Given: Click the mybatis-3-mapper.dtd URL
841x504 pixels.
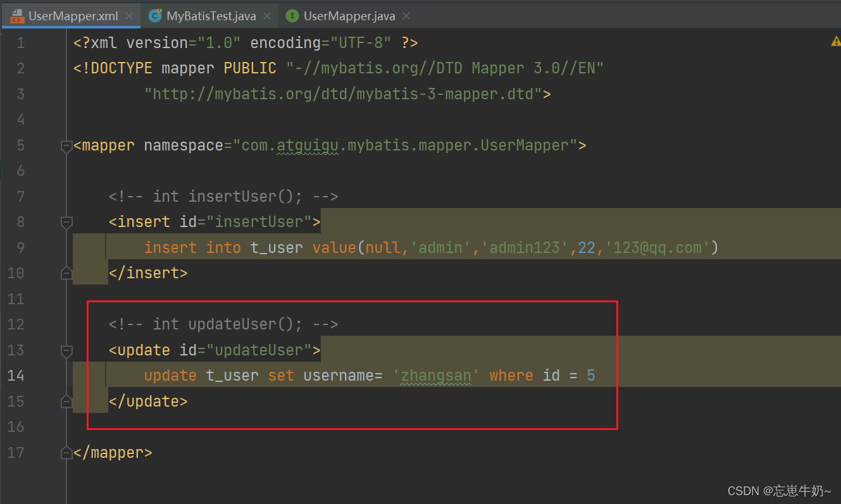Looking at the screenshot, I should [x=343, y=94].
